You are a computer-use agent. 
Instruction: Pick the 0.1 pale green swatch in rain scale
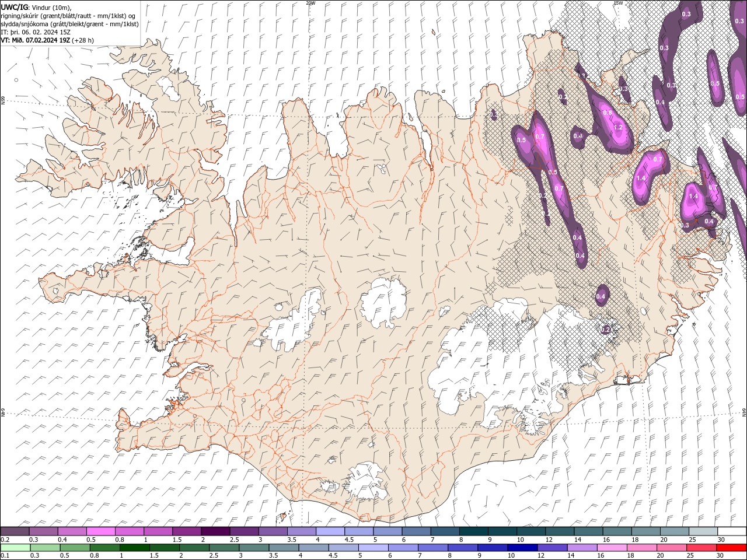coord(15,548)
